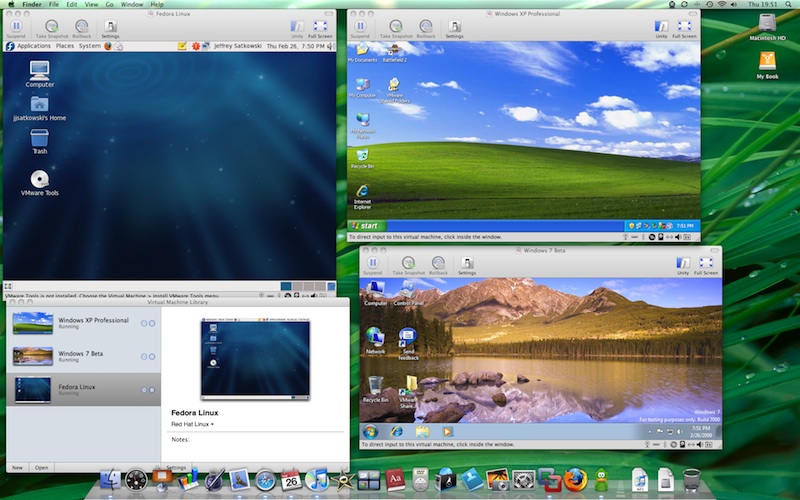Select Windows XP Professional in the Virtual Machine Library
The height and width of the screenshot is (500, 800).
coord(84,323)
